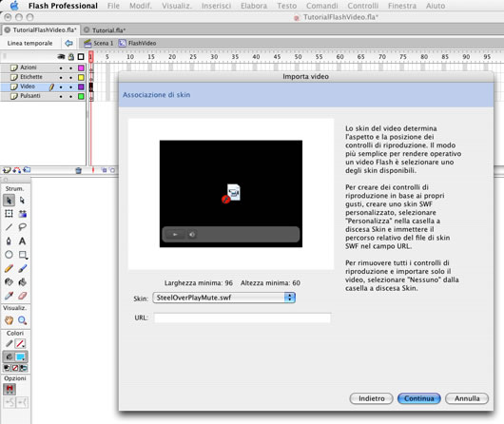
Task: Open the Modif. menu
Action: pyautogui.click(x=141, y=6)
